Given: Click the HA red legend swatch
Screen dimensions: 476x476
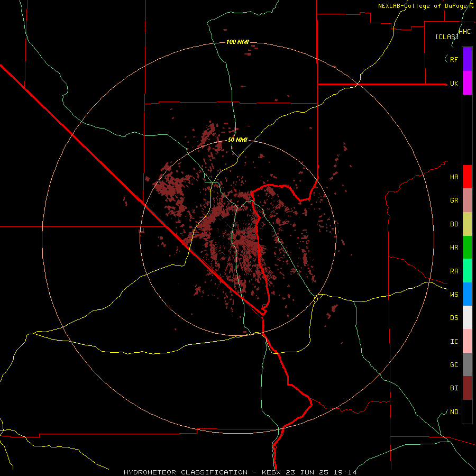Looking at the screenshot, I should 467,177.
